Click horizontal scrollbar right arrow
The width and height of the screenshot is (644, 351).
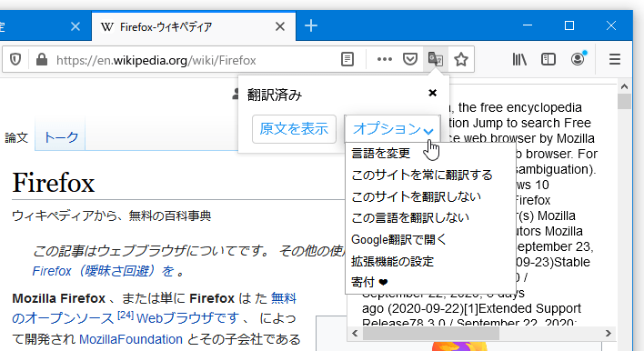[609, 334]
